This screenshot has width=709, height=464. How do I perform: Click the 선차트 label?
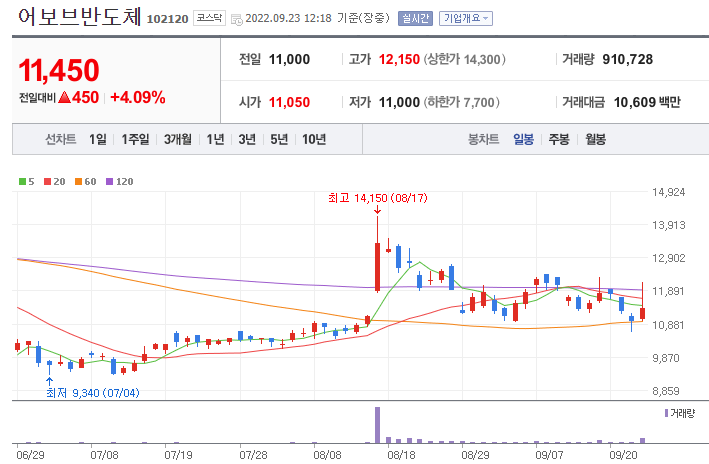[x=61, y=139]
